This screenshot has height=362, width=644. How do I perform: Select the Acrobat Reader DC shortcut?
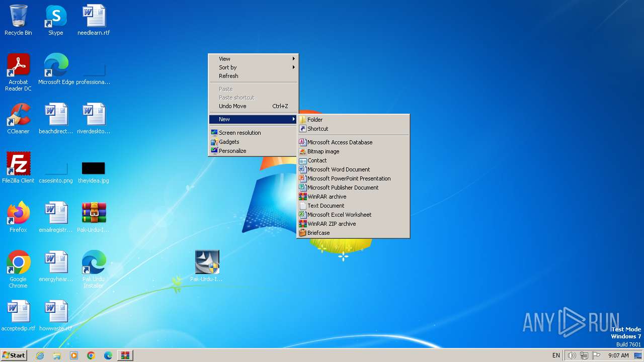point(18,72)
